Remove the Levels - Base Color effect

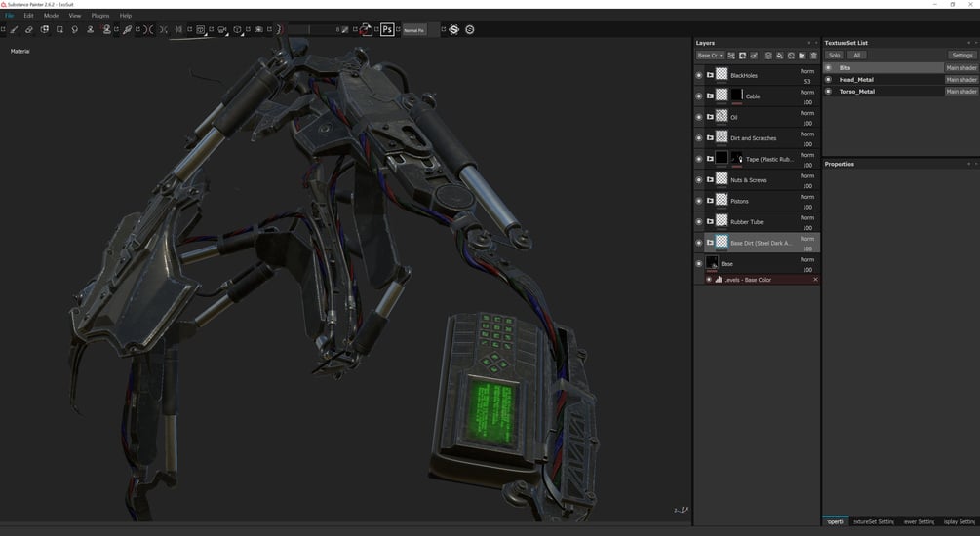click(x=815, y=280)
